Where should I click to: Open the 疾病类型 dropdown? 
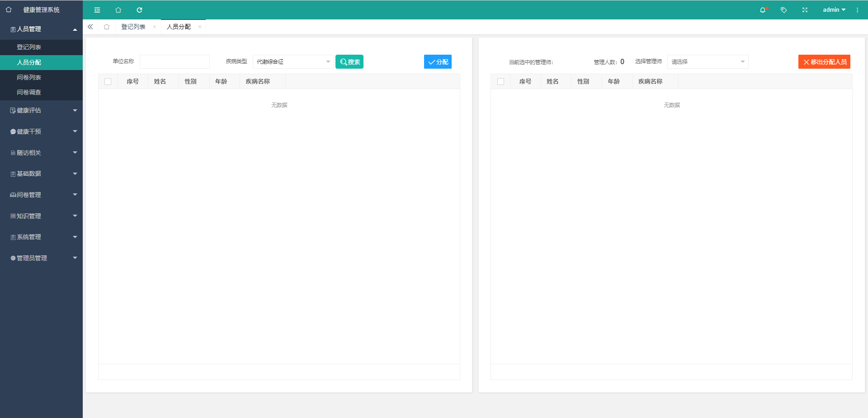(x=293, y=62)
